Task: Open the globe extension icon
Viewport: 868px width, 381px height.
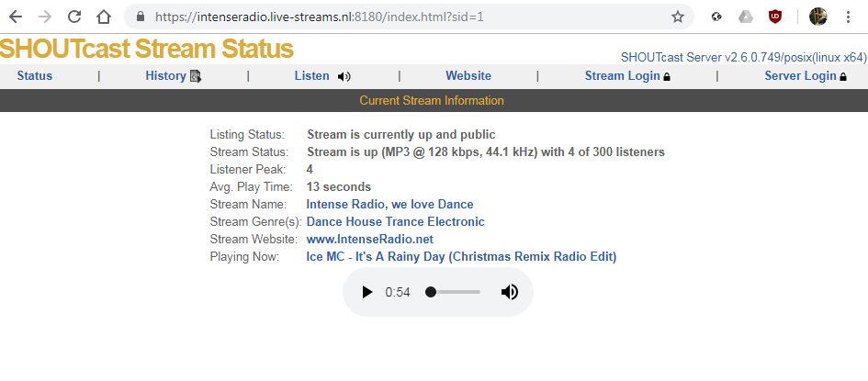Action: (716, 17)
